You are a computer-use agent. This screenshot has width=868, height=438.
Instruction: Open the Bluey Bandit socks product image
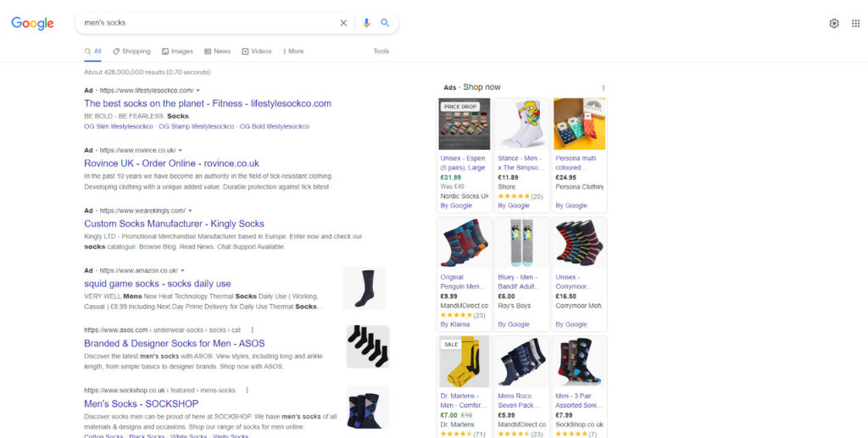522,243
